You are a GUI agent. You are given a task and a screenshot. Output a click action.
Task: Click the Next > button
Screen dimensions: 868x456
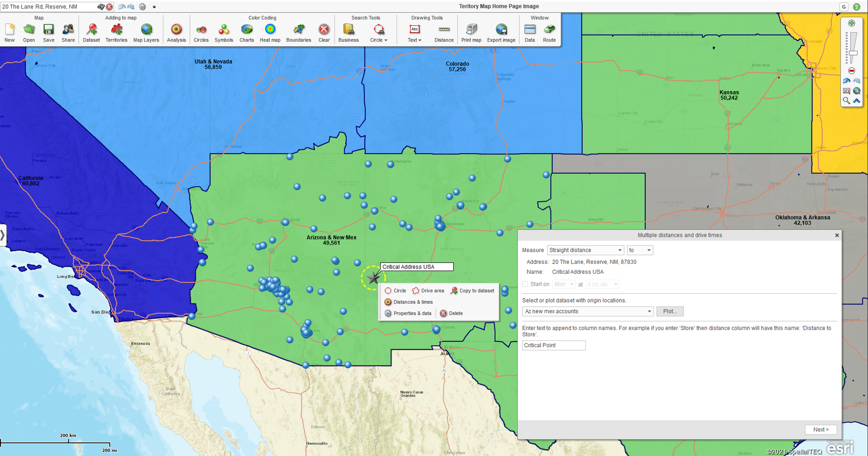click(x=821, y=429)
